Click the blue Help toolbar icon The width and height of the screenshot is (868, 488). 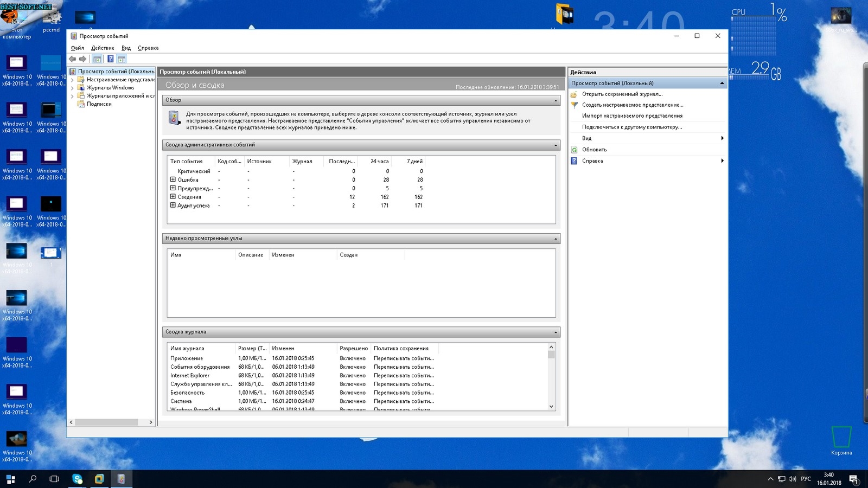pyautogui.click(x=110, y=59)
